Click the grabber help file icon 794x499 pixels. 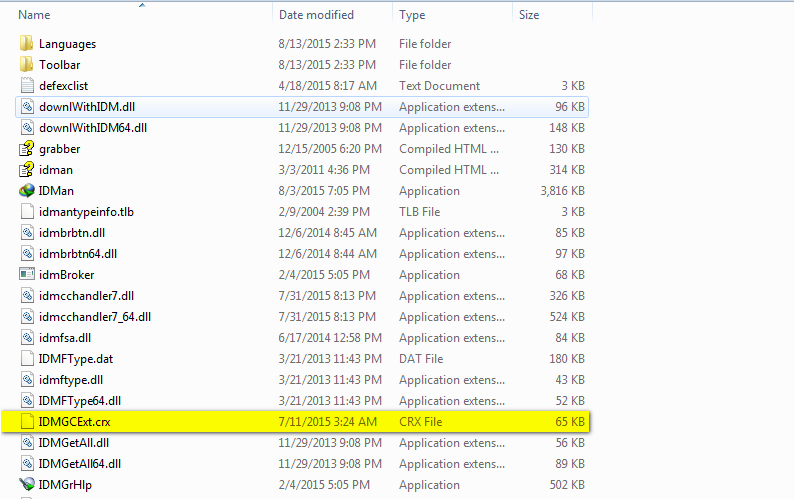(x=27, y=148)
